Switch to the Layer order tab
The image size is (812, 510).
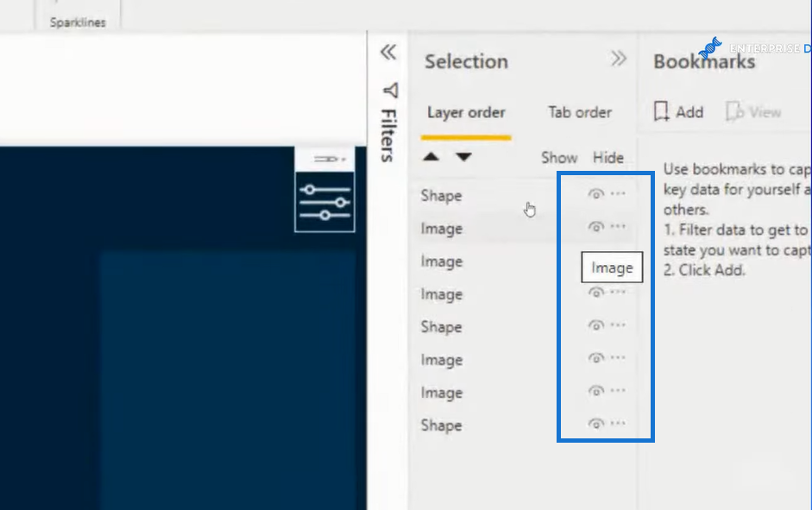pyautogui.click(x=466, y=112)
